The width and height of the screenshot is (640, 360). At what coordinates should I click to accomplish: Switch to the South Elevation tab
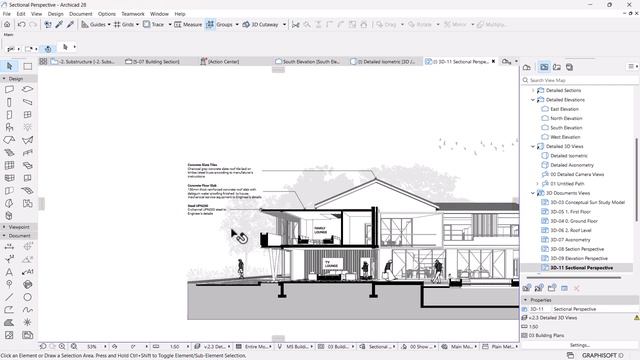(307, 62)
